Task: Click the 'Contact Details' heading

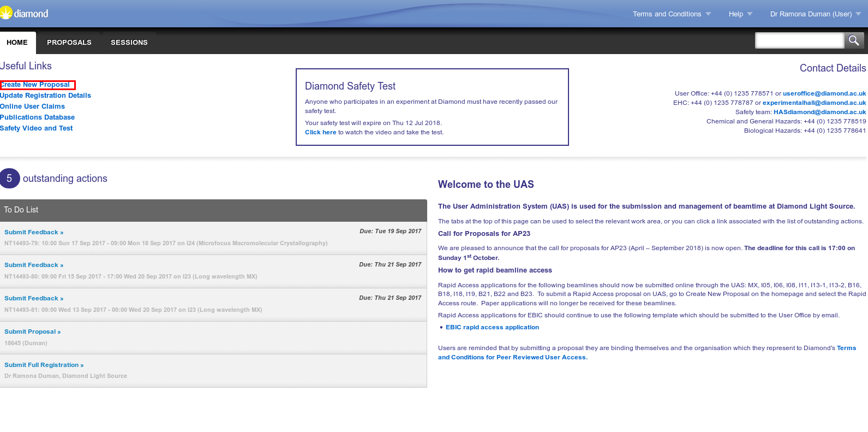Action: (833, 68)
